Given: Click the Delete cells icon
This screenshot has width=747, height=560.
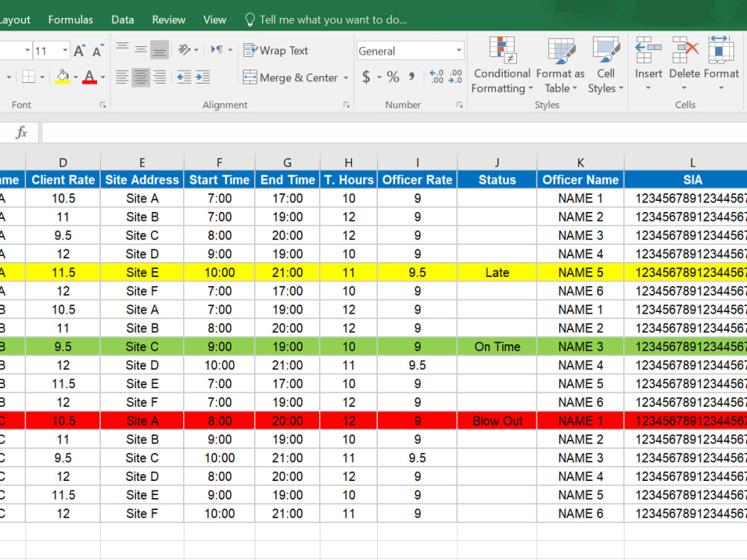Looking at the screenshot, I should 684,63.
